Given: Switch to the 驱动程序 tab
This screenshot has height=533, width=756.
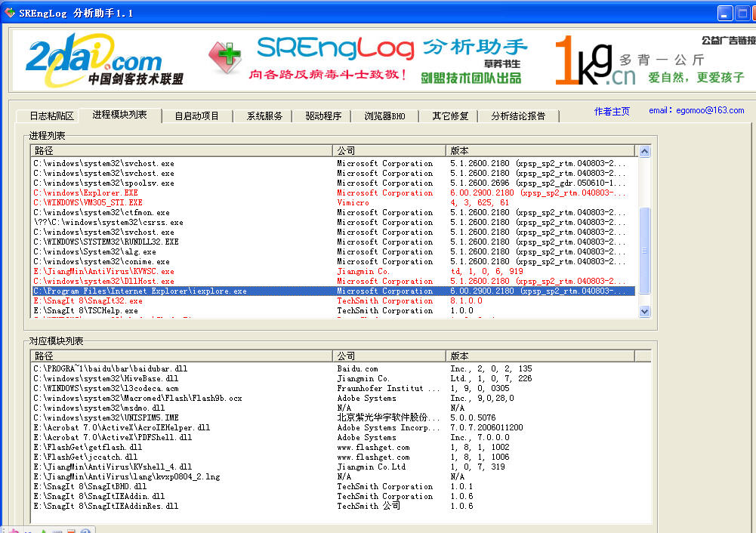Looking at the screenshot, I should pos(323,116).
